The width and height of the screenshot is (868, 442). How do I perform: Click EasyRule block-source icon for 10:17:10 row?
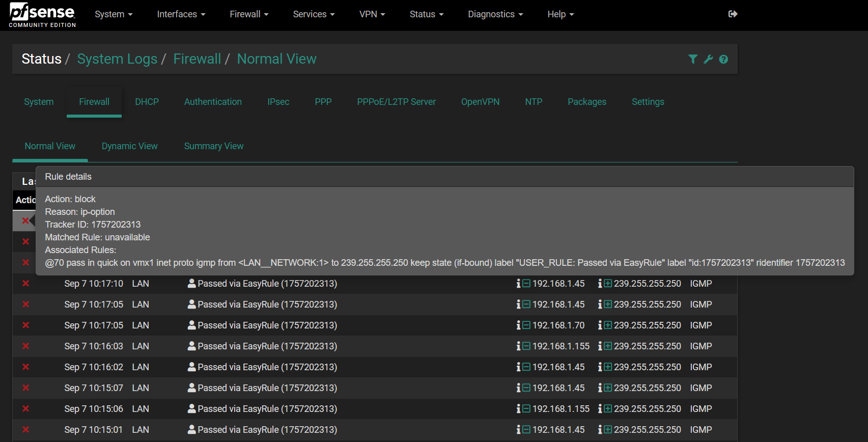pyautogui.click(x=526, y=283)
